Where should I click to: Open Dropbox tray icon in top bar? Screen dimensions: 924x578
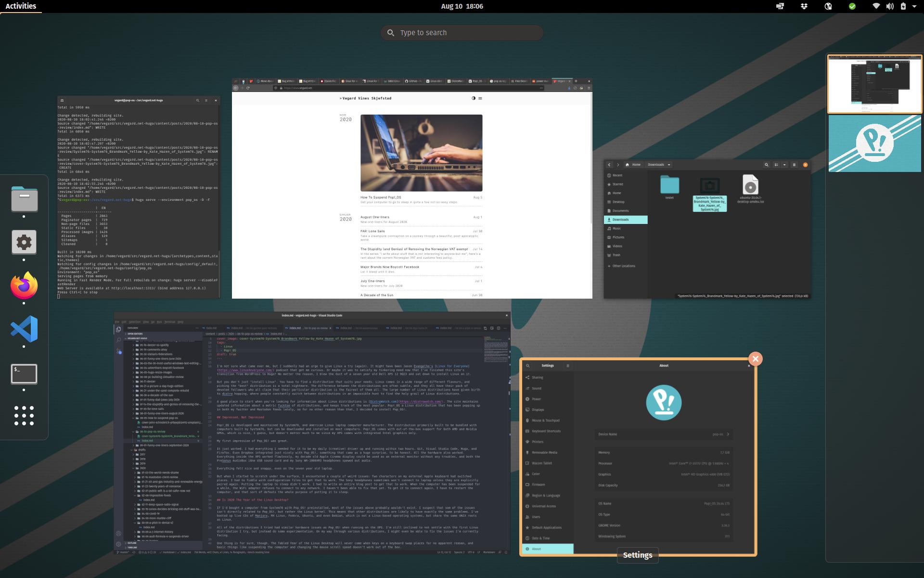click(x=804, y=6)
